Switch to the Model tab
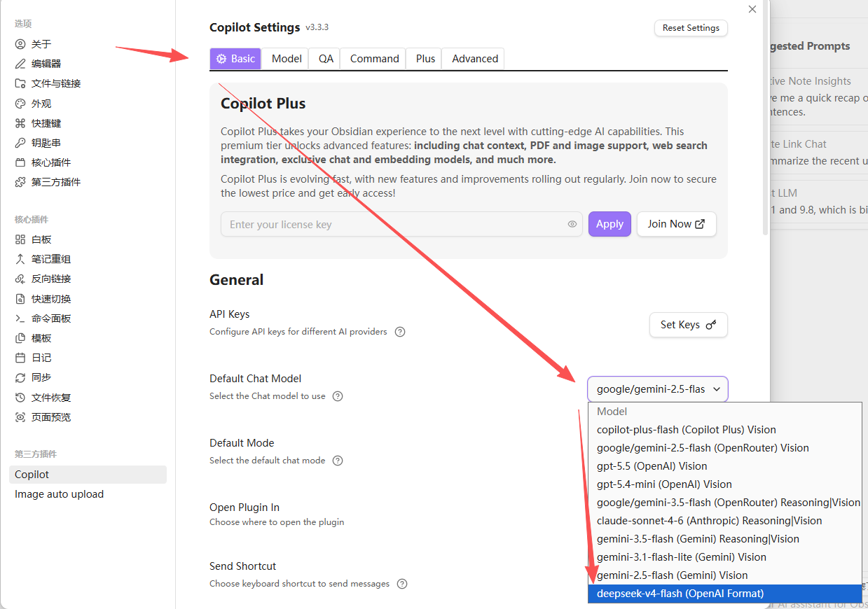 pos(287,59)
